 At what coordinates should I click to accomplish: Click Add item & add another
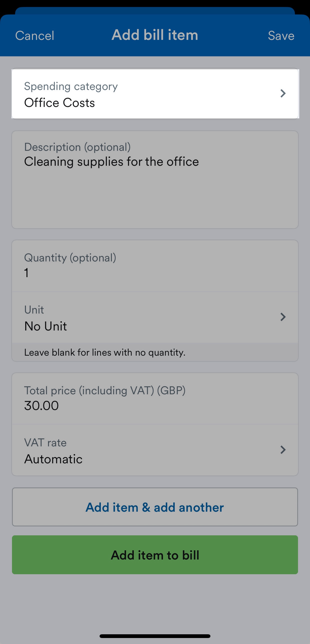pyautogui.click(x=155, y=507)
